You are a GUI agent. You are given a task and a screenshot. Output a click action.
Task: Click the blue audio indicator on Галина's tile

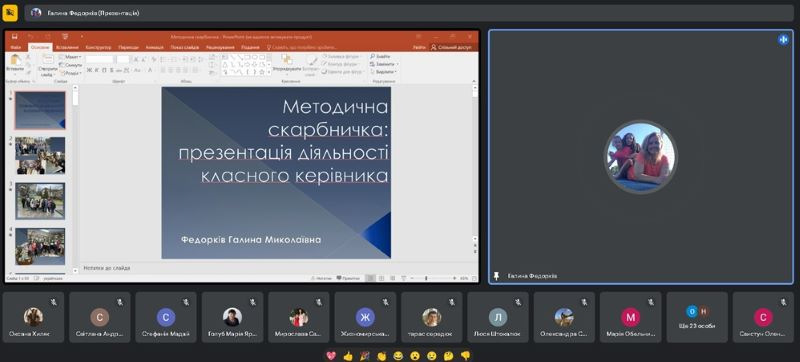783,39
